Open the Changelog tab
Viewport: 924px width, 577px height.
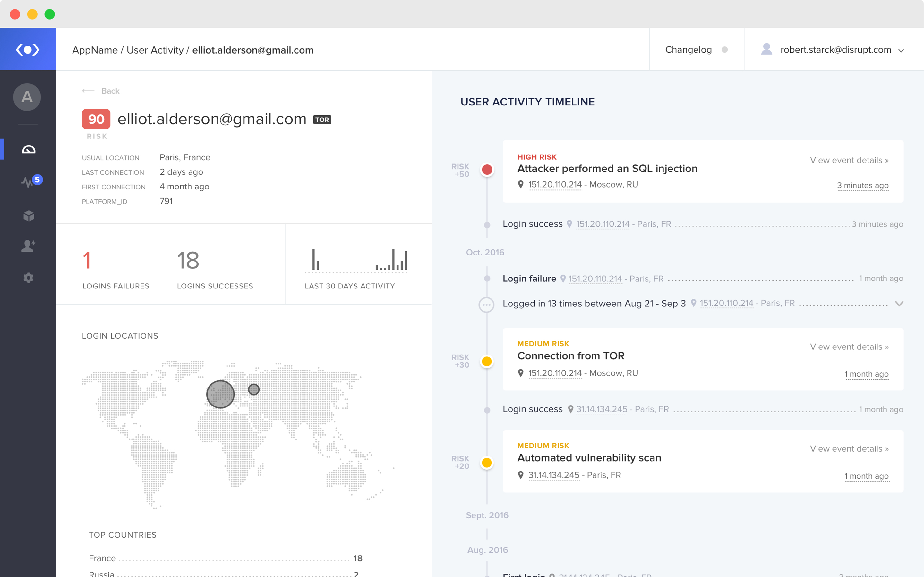(x=689, y=50)
